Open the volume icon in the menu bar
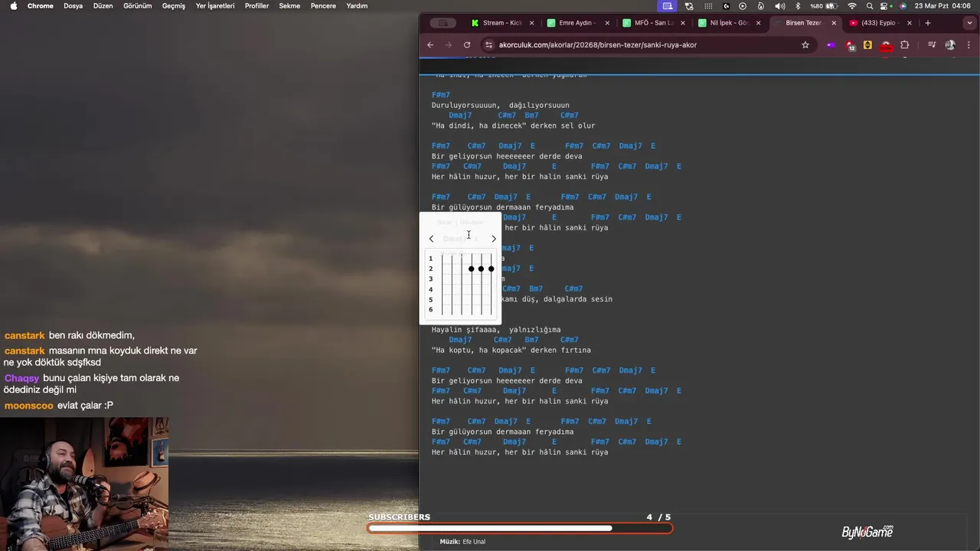 (x=780, y=5)
